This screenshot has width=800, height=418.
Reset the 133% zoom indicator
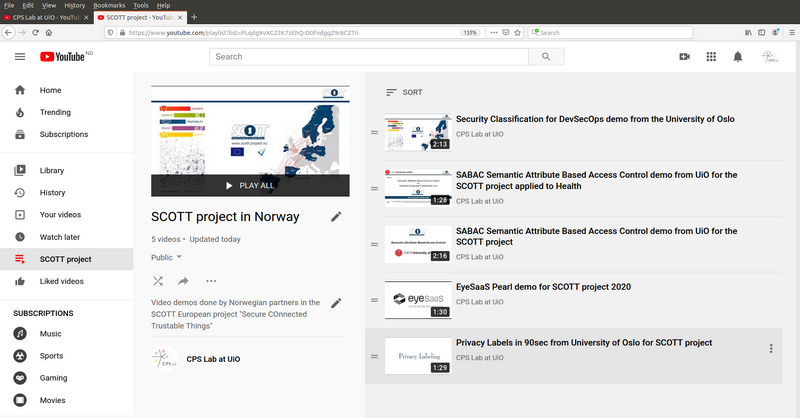coord(469,33)
